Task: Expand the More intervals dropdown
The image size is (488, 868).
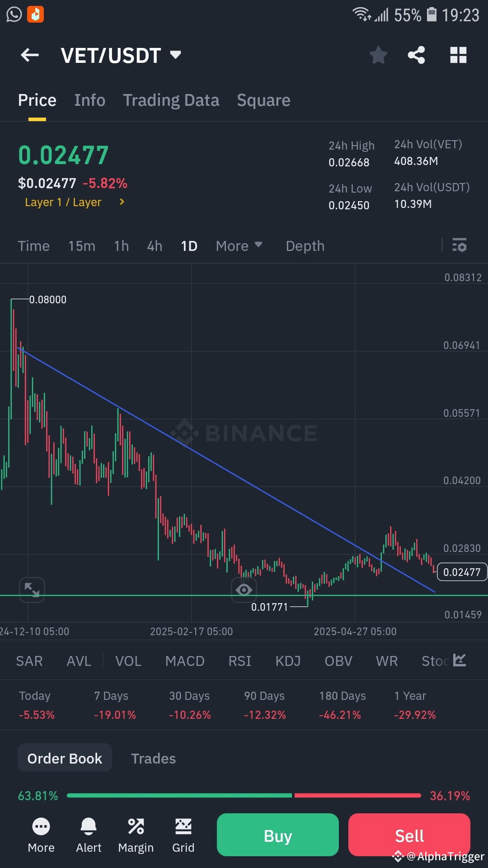Action: [x=239, y=246]
